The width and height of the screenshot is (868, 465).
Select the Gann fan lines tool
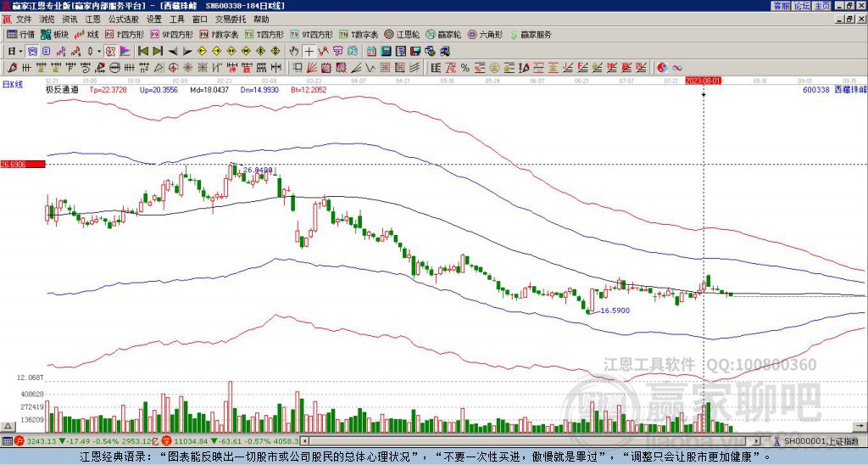312,68
